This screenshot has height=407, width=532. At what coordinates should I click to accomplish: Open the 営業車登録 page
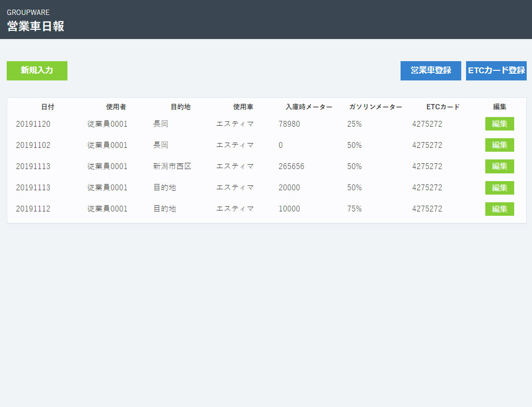pos(430,70)
